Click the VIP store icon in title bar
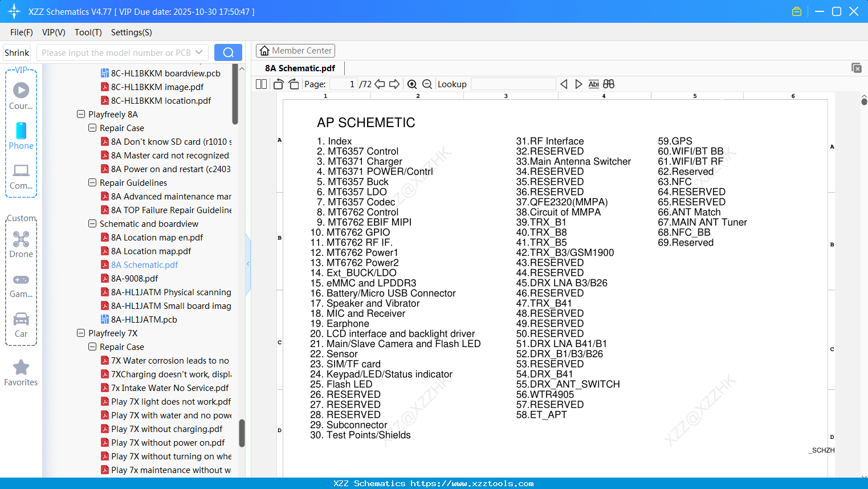Image resolution: width=868 pixels, height=489 pixels. pos(797,11)
